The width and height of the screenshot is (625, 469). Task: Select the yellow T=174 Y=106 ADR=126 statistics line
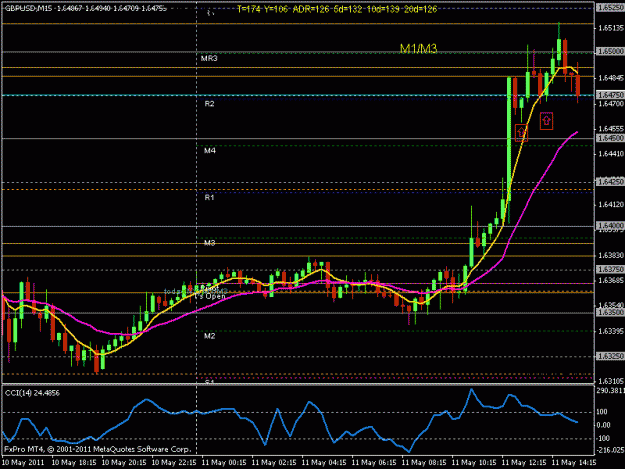pyautogui.click(x=337, y=9)
